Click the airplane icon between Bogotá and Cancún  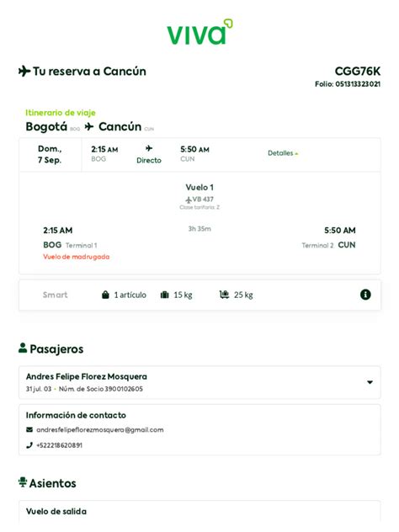[x=89, y=126]
